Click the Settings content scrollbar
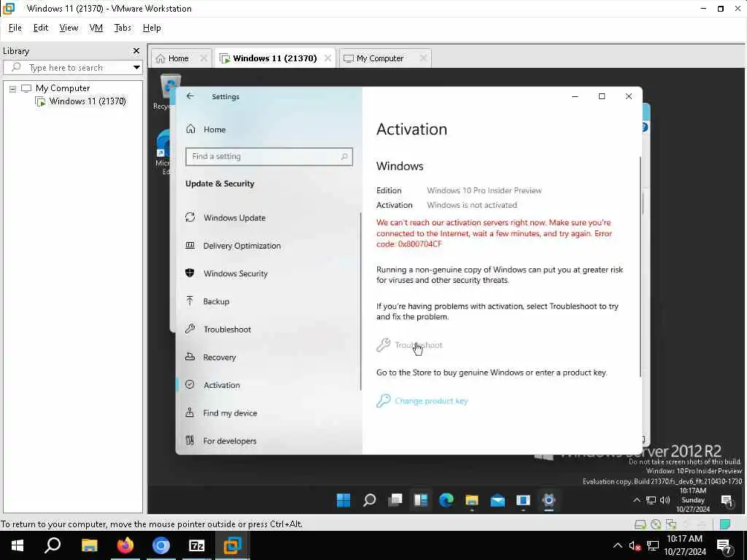The image size is (747, 560). [x=640, y=267]
